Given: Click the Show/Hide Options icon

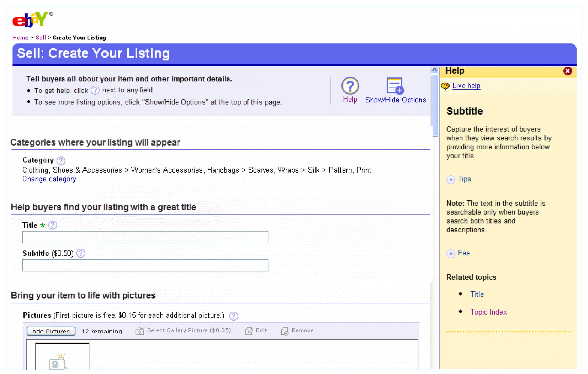Looking at the screenshot, I should coord(395,86).
